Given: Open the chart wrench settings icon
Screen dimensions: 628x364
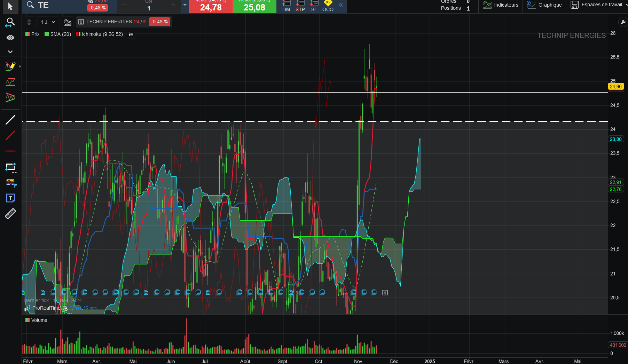Looking at the screenshot, I should click(x=623, y=22).
